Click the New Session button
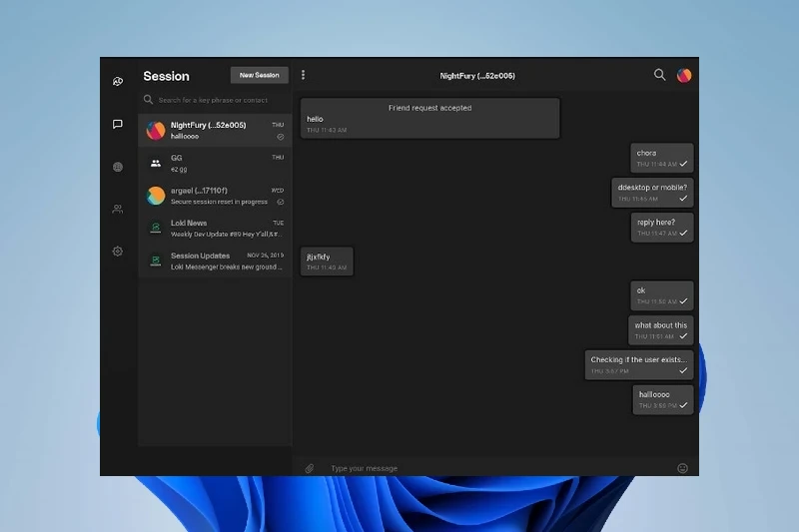 pyautogui.click(x=260, y=75)
